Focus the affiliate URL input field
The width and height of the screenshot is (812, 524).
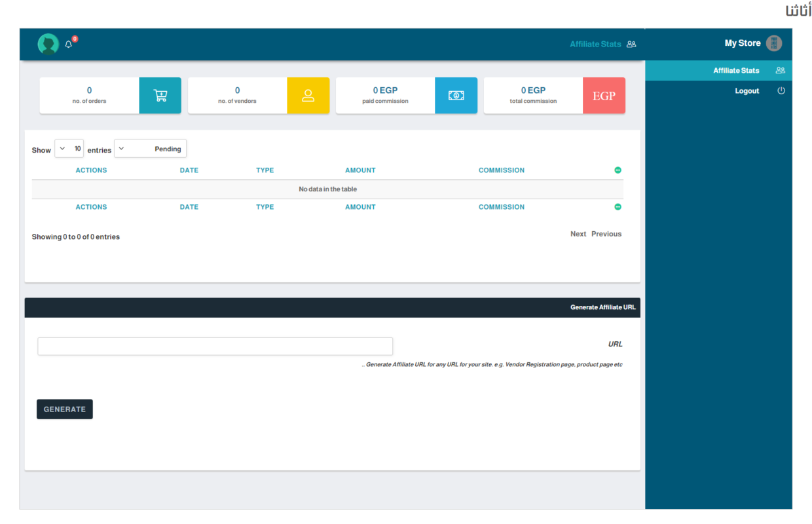click(x=215, y=346)
